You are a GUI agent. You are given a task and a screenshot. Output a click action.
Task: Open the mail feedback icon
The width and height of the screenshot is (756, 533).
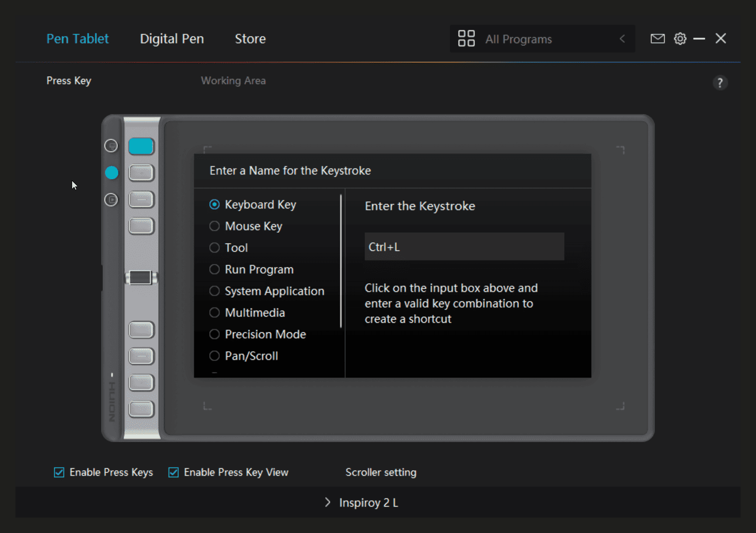[658, 39]
